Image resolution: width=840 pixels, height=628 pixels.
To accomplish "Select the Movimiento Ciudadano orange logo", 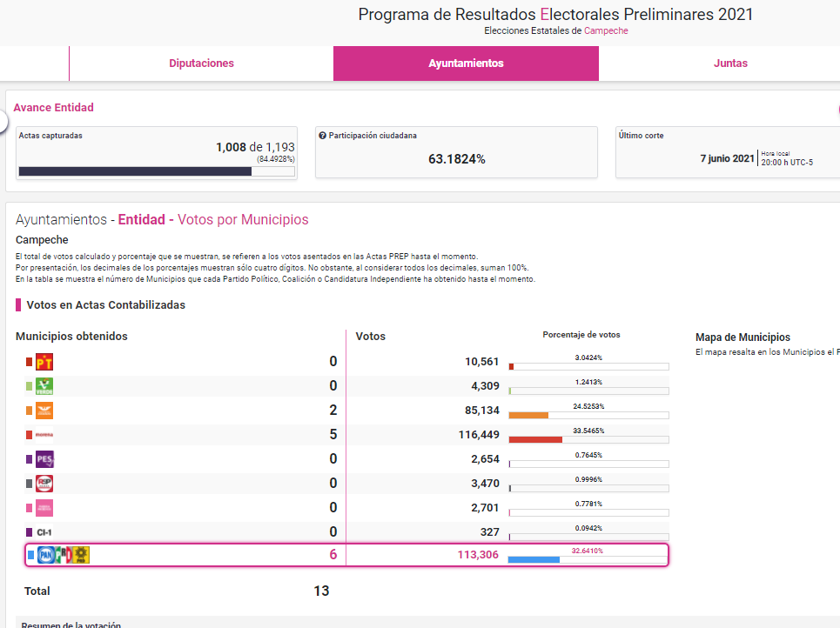I will coord(44,411).
